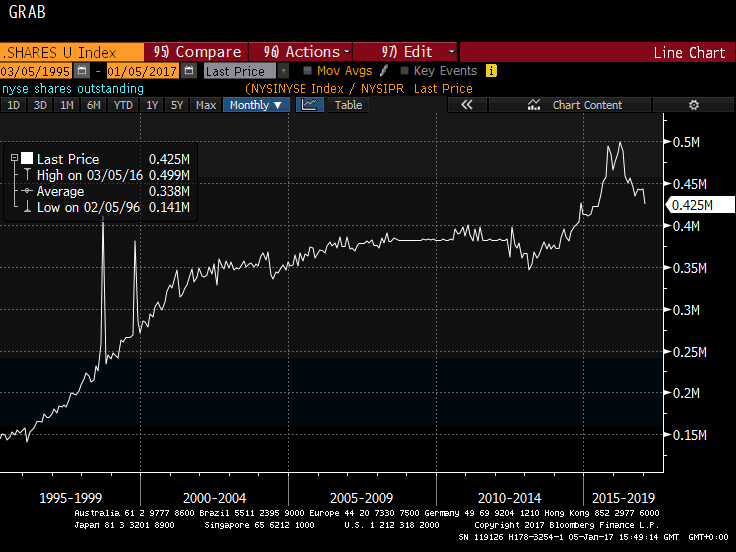Select the 3D range button

click(40, 105)
